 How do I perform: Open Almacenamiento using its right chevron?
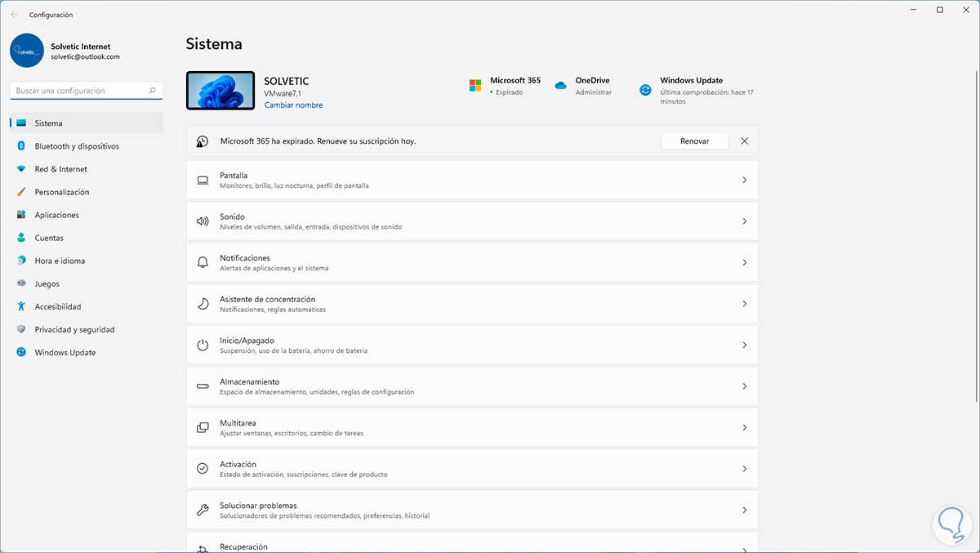[x=744, y=386]
